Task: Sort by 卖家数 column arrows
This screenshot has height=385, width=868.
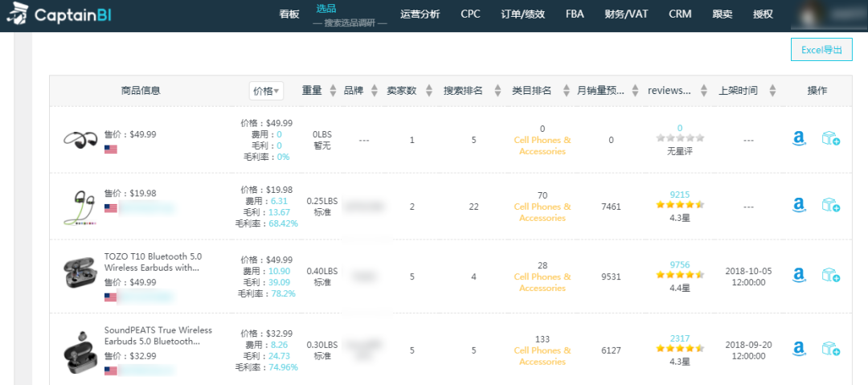Action: (428, 91)
